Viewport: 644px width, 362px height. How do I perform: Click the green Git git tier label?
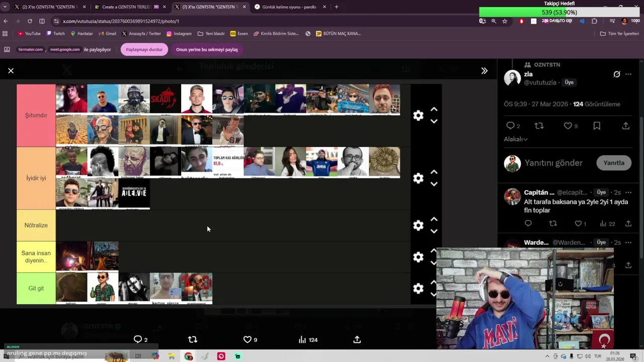pyautogui.click(x=36, y=288)
